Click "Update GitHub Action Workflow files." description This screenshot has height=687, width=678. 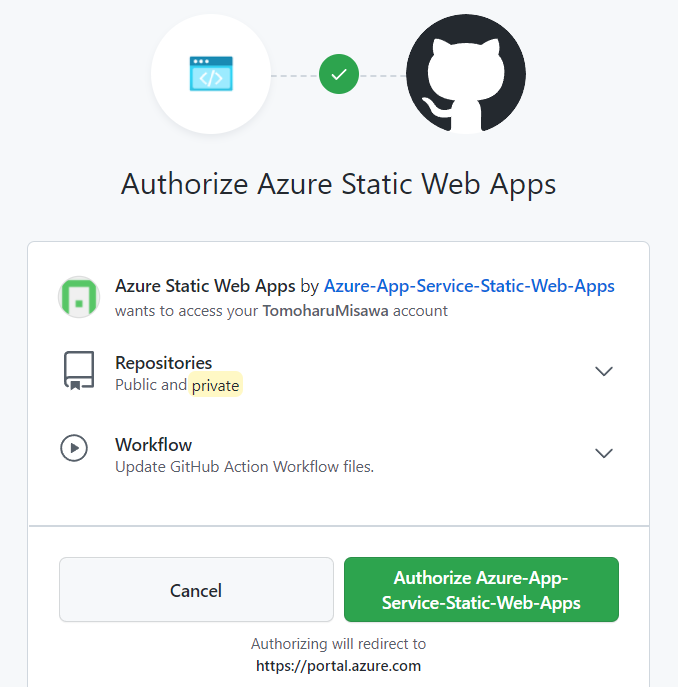(x=244, y=467)
